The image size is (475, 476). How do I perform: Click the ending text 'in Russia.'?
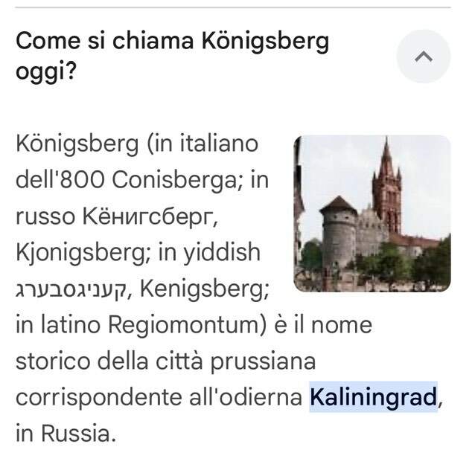[66, 434]
